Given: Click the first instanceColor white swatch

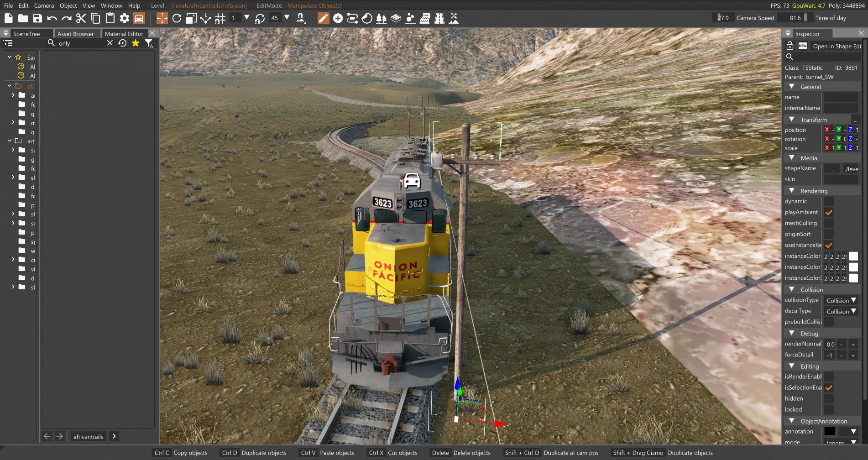Looking at the screenshot, I should coord(853,256).
